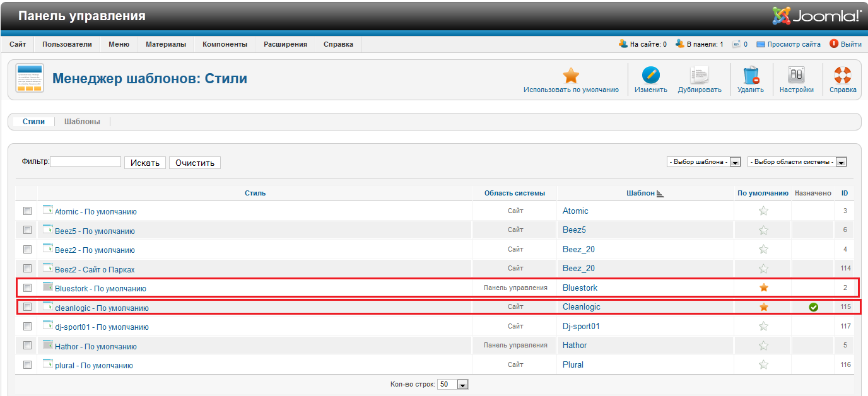Sort by 'Стиль' column header

255,193
